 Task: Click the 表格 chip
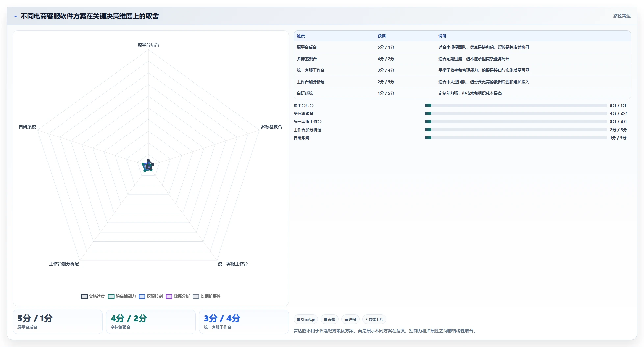[329, 319]
